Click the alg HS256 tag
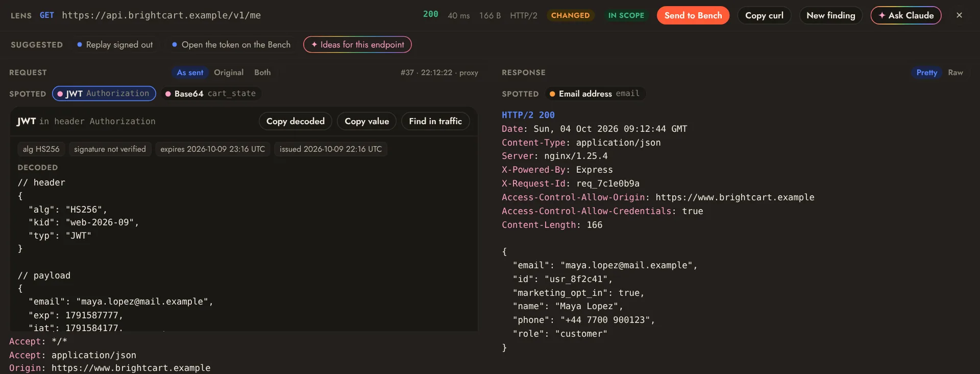Image resolution: width=980 pixels, height=374 pixels. pos(41,149)
